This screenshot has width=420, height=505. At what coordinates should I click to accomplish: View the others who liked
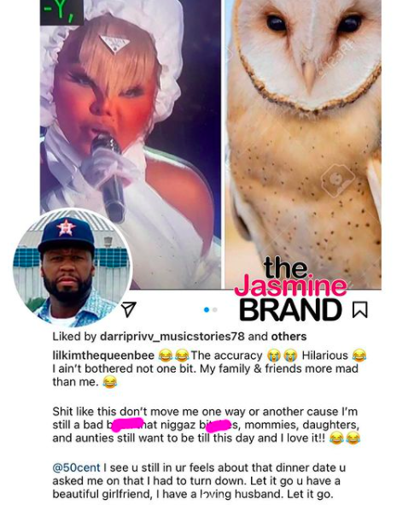pyautogui.click(x=289, y=336)
